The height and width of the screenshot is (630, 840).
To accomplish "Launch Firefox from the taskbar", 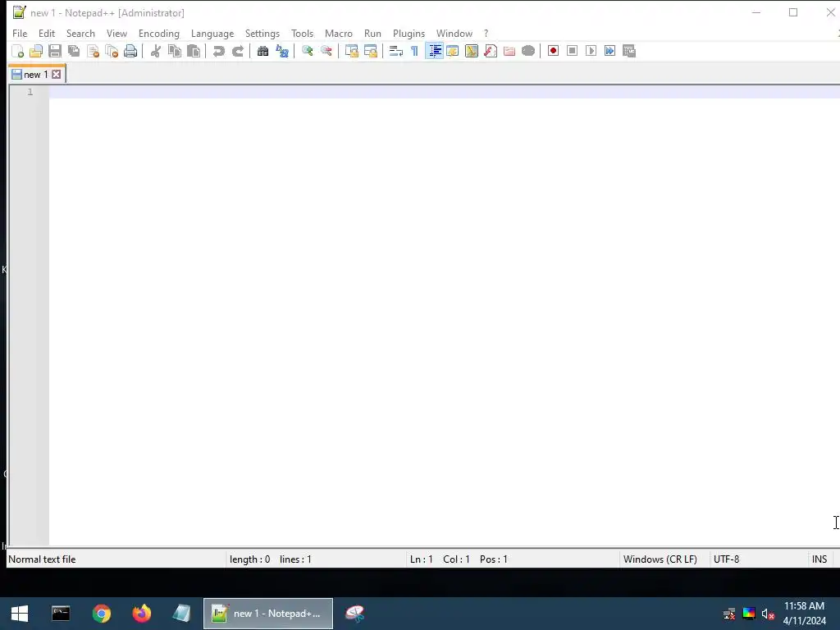I will [142, 614].
